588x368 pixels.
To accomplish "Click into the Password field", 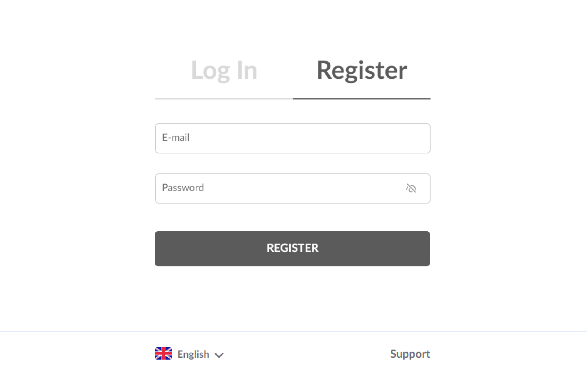I will (x=282, y=188).
